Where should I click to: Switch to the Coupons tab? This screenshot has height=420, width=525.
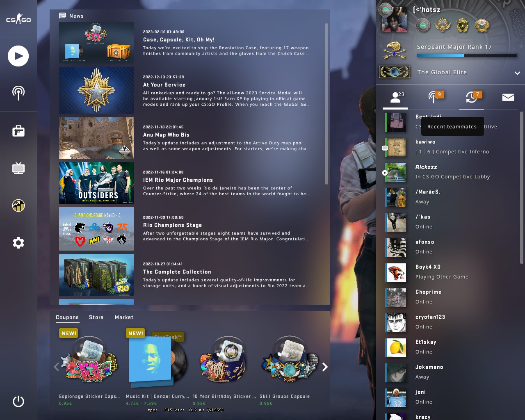coord(67,317)
